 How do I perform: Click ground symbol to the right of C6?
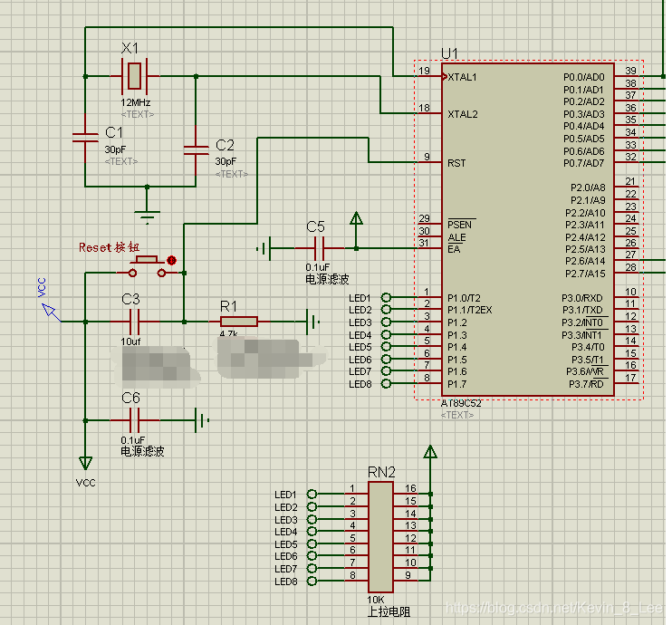(202, 420)
